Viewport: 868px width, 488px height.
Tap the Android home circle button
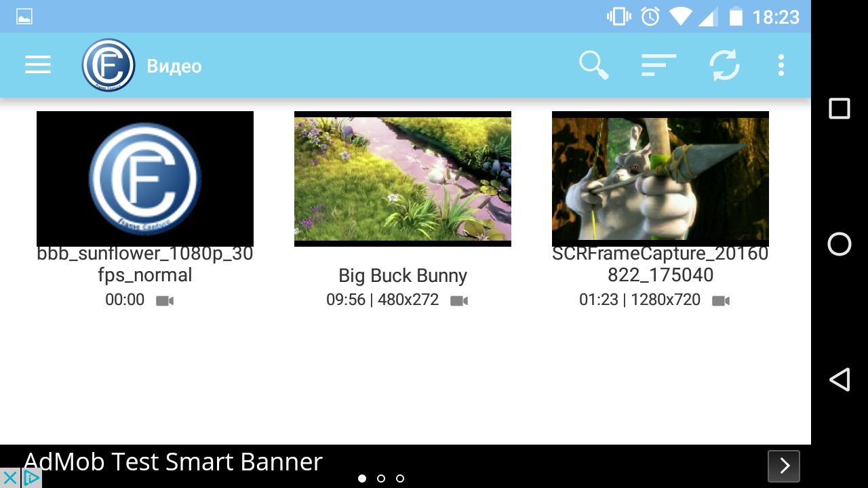840,244
